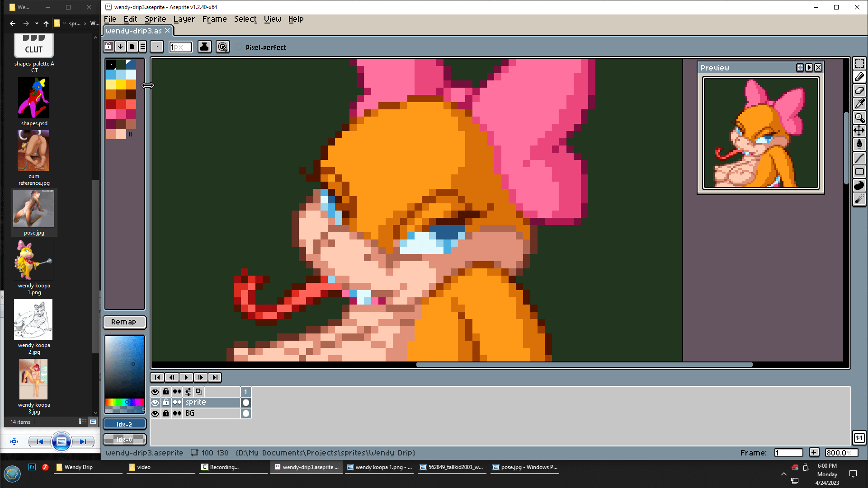
Task: Select the Rectangular Marquee tool
Action: click(x=859, y=63)
